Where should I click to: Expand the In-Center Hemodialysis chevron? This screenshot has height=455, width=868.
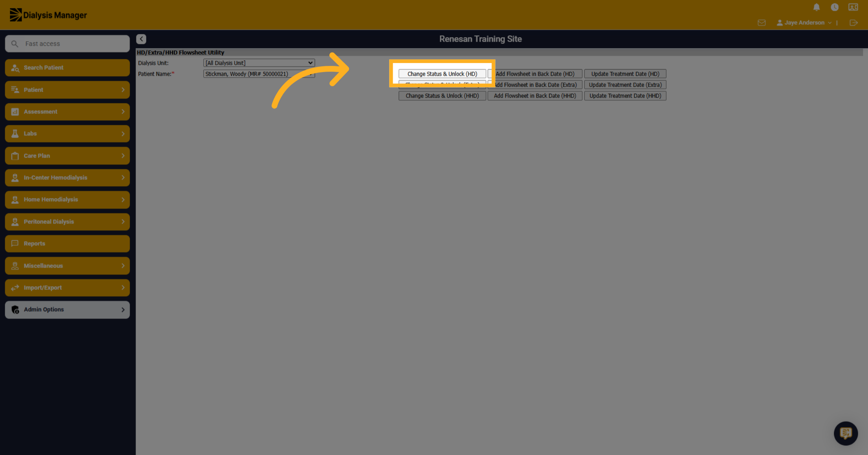point(123,178)
